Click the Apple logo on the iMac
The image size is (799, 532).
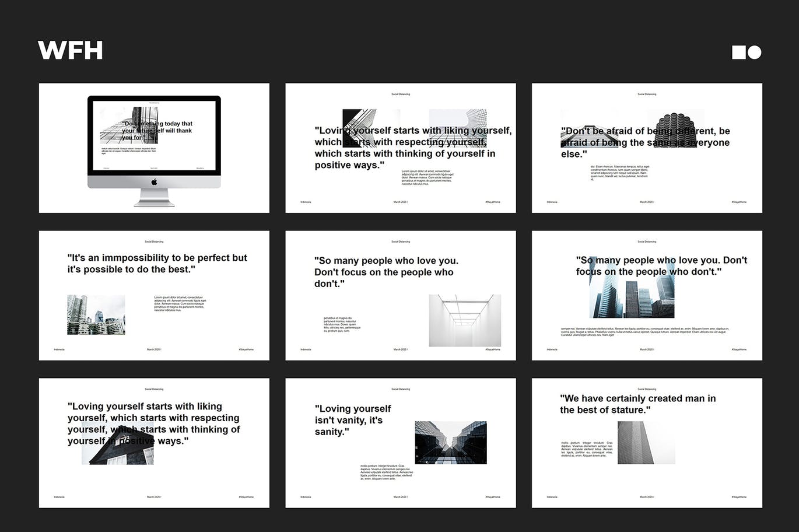pos(154,182)
